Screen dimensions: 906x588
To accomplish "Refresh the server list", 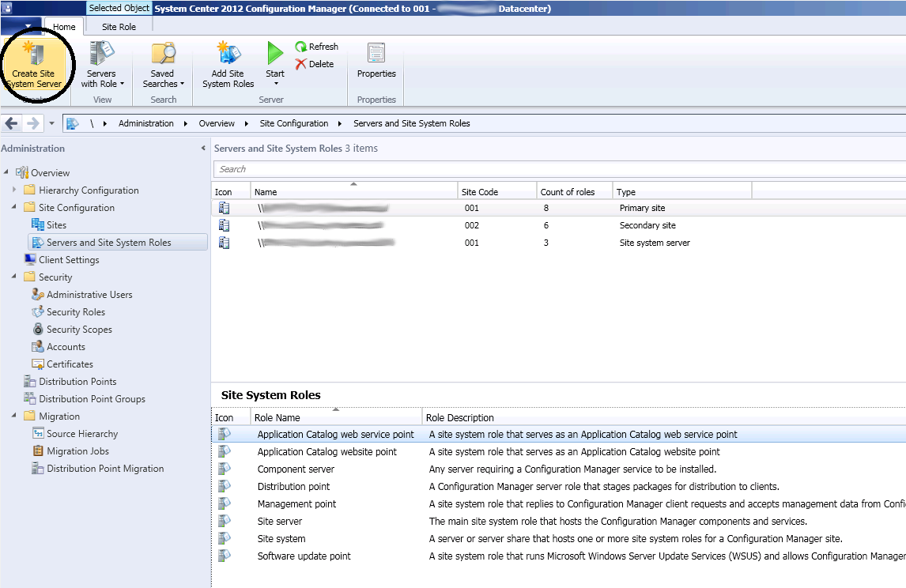I will (x=317, y=47).
